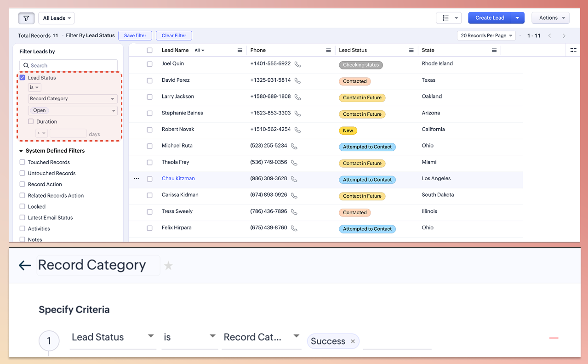Open the list view switcher icon
Image resolution: width=588 pixels, height=364 pixels.
448,18
